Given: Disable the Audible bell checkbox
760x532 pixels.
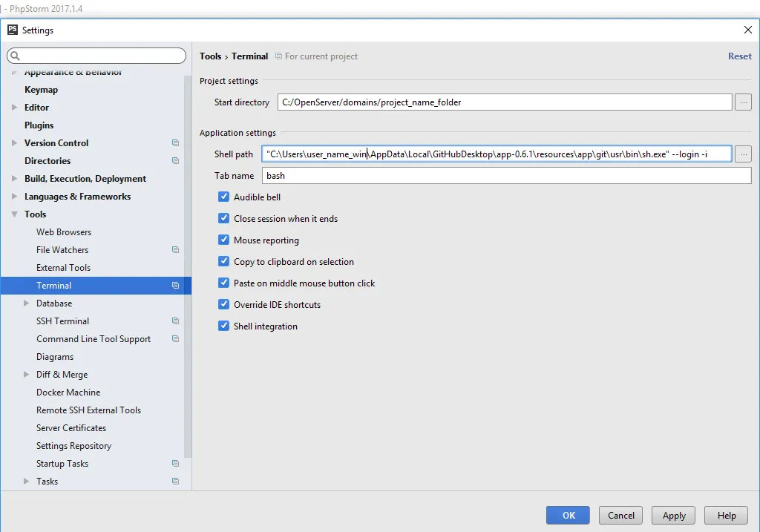Looking at the screenshot, I should [x=223, y=197].
